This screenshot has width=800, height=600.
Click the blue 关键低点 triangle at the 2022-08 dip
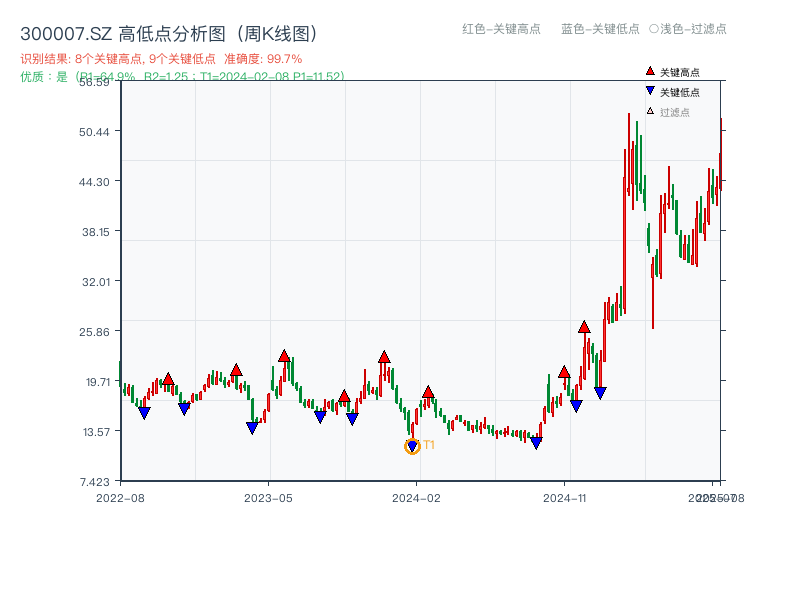143,411
